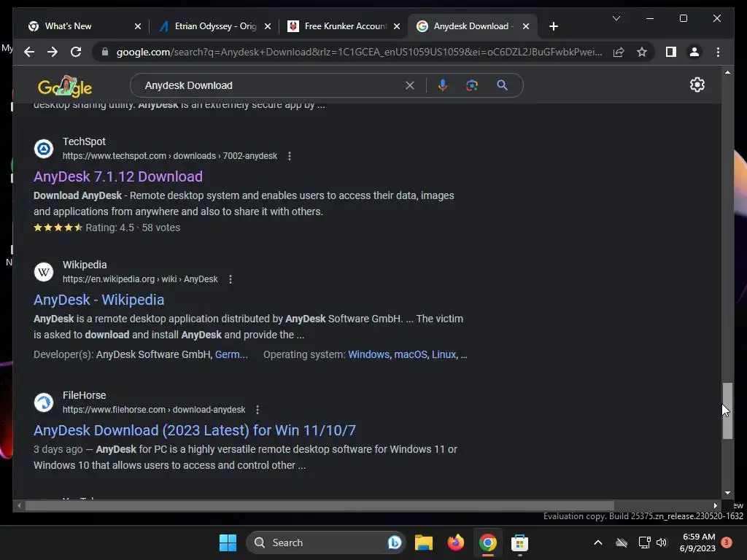Viewport: 747px width, 560px height.
Task: Follow the Windows operating system link
Action: coord(368,355)
